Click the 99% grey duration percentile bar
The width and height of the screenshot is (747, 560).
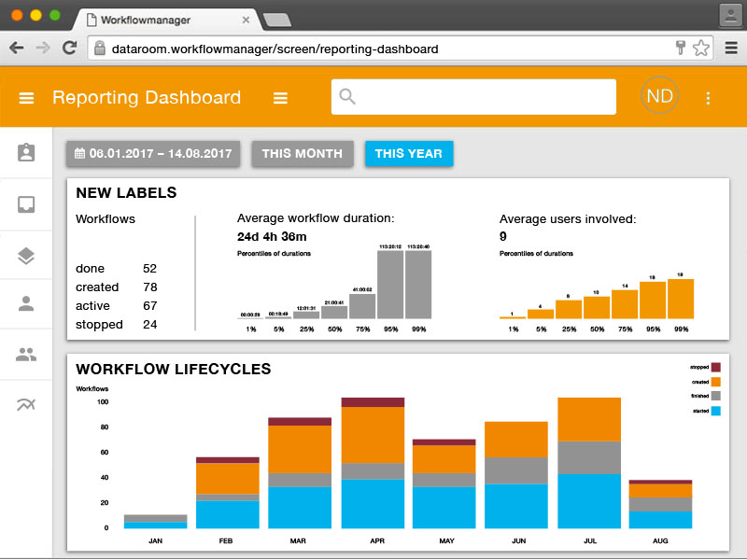[x=418, y=285]
